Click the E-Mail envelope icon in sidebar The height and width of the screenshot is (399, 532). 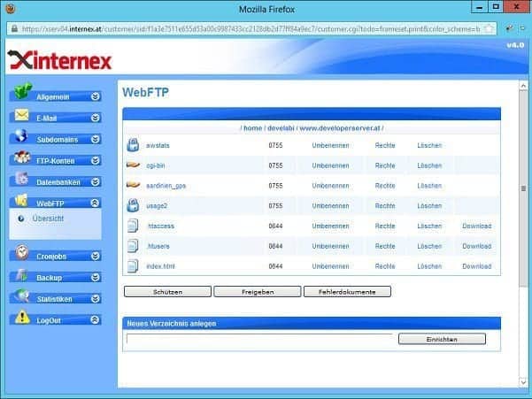point(21,117)
